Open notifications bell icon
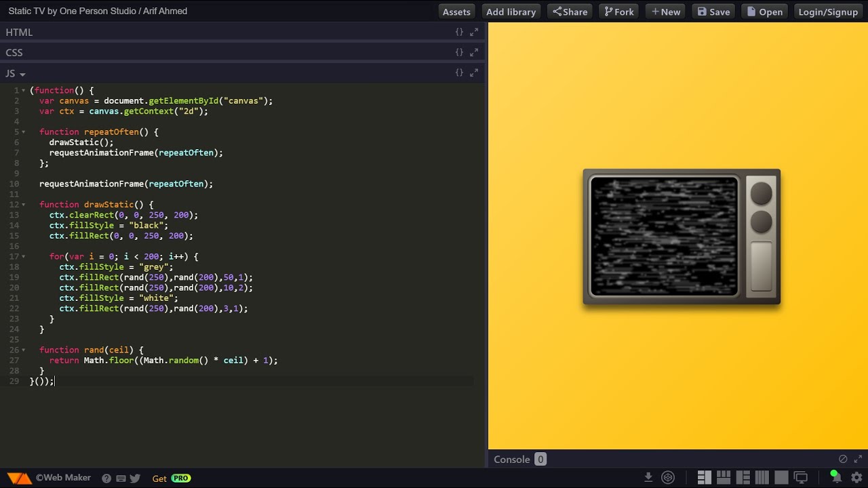 click(835, 476)
